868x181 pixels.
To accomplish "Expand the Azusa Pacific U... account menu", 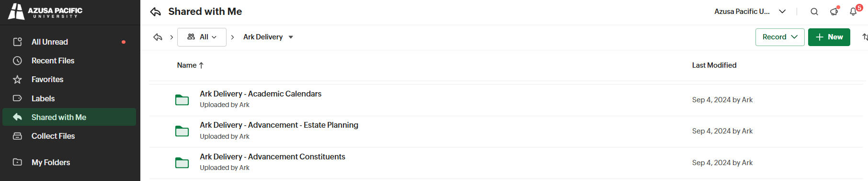I will (x=750, y=12).
